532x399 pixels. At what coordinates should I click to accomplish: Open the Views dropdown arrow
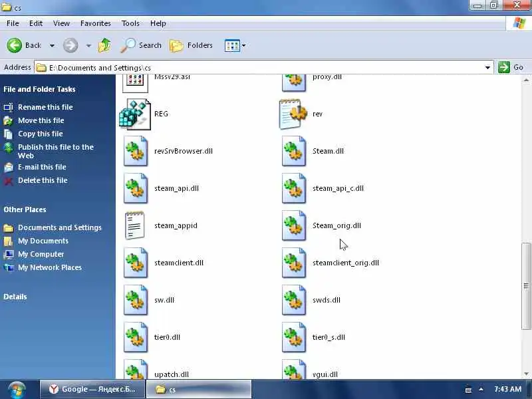coord(243,45)
